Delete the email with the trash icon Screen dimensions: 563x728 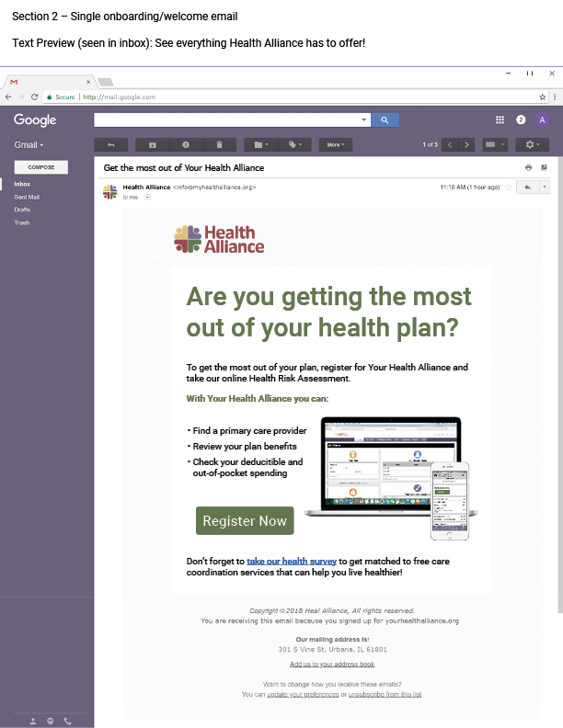[219, 145]
